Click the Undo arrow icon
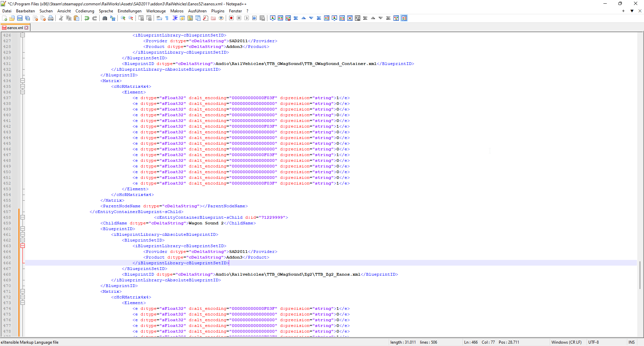The image size is (644, 346). (87, 18)
